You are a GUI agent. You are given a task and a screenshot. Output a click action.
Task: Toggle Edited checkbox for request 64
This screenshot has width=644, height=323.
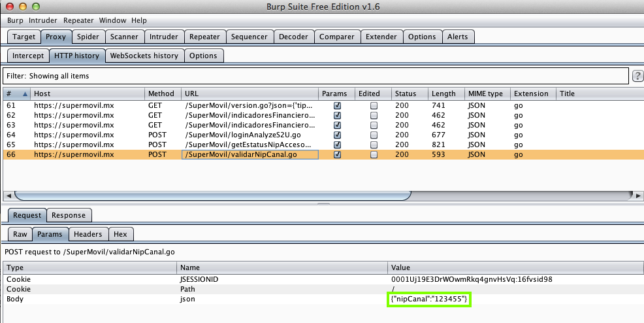(374, 135)
